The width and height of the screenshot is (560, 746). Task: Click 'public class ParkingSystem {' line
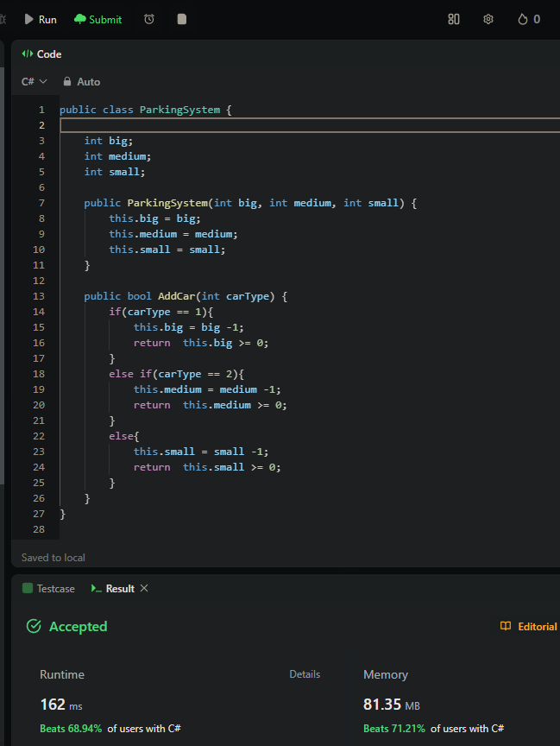click(146, 110)
